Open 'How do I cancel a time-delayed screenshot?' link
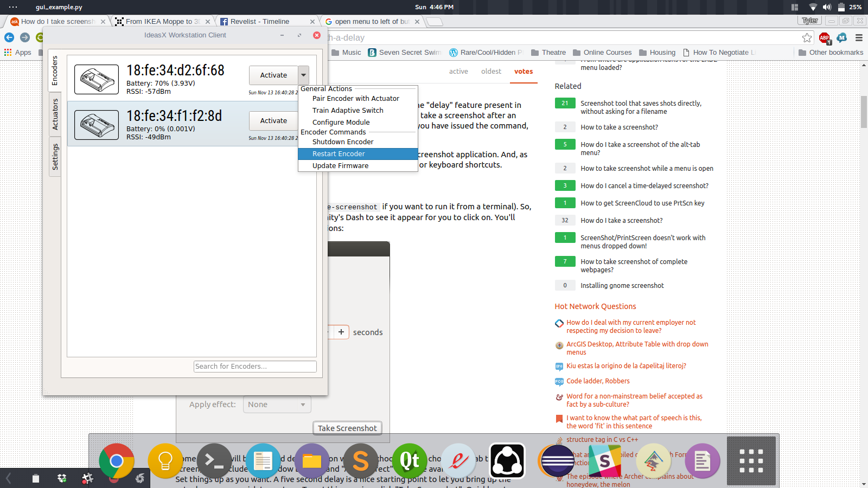 pos(644,186)
